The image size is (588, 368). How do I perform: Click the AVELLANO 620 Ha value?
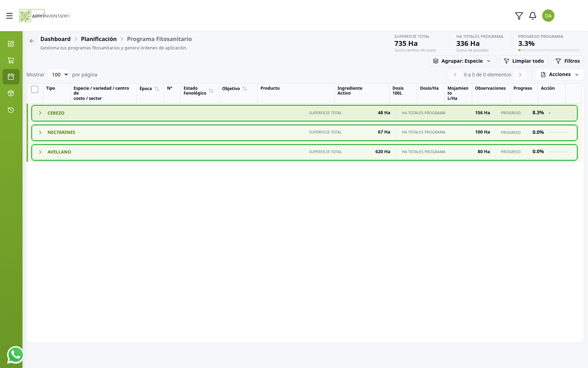(383, 152)
